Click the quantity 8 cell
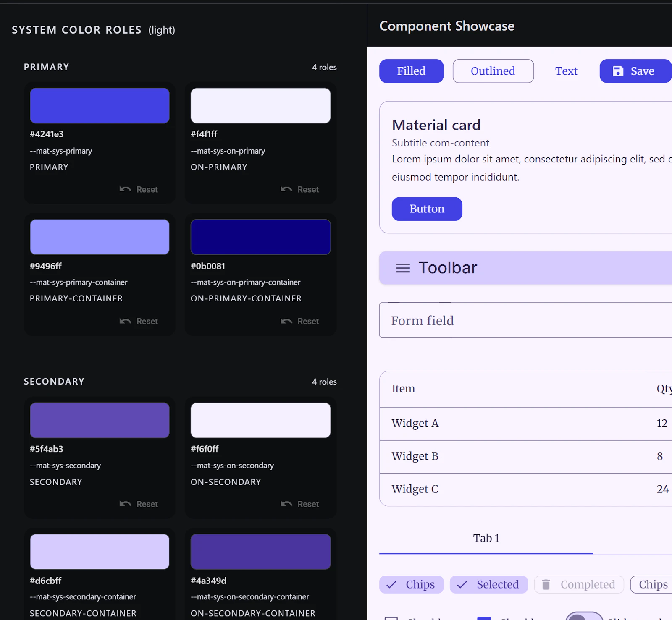This screenshot has width=672, height=620. [x=660, y=456]
